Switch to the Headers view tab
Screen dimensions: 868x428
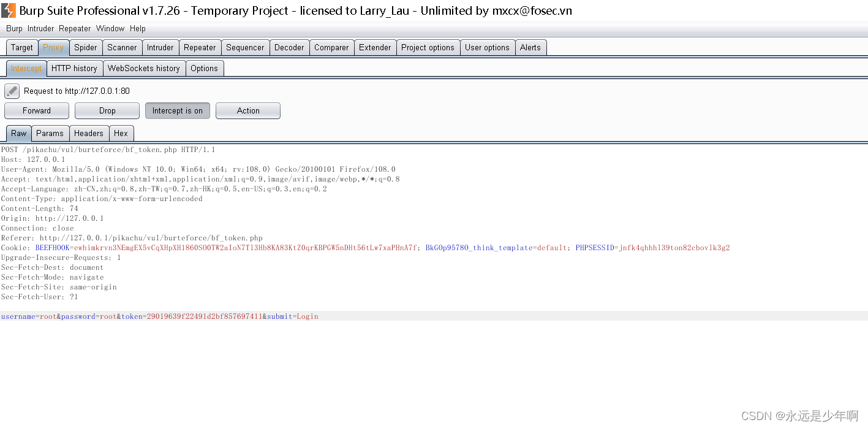click(x=89, y=133)
